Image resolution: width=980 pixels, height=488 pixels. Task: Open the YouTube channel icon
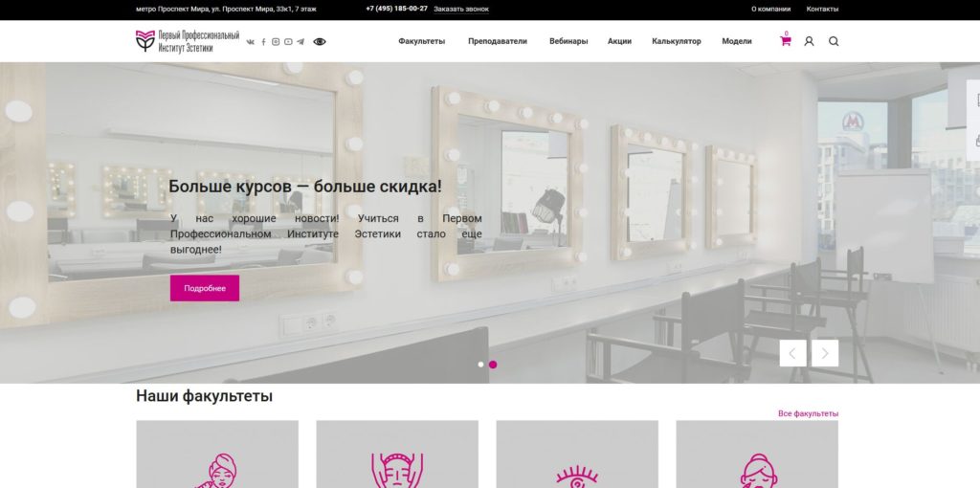[288, 42]
